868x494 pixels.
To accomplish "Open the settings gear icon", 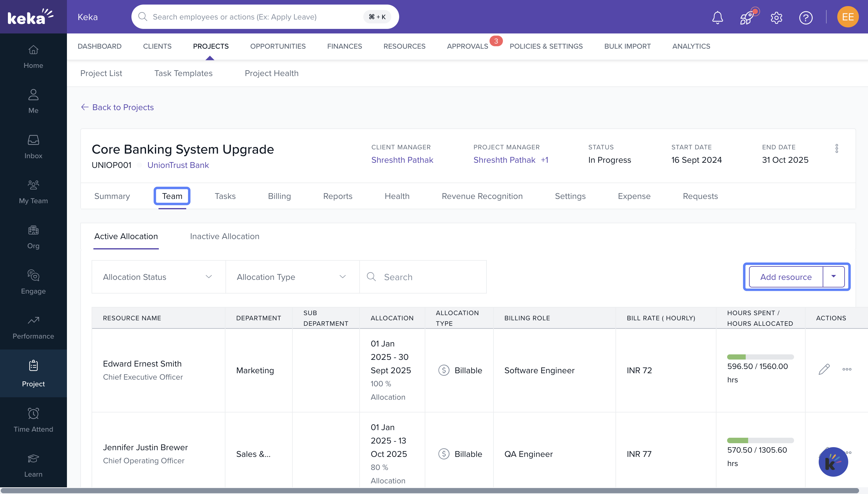I will coord(776,17).
